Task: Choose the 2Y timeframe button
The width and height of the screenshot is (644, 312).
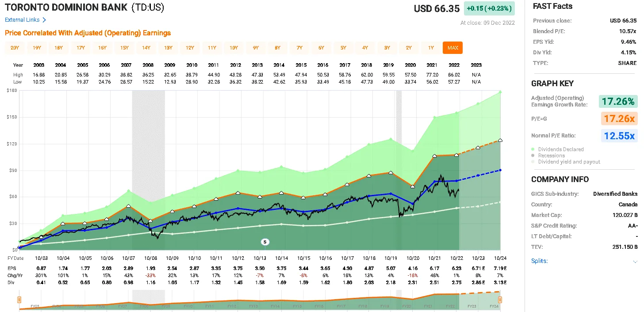Action: [409, 48]
